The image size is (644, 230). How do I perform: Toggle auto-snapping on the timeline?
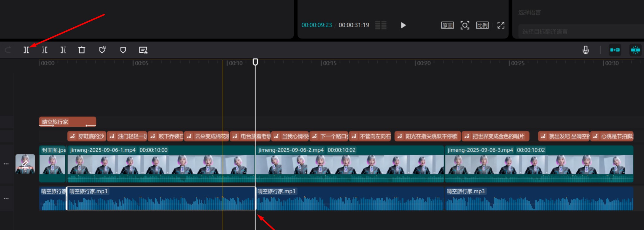(x=635, y=50)
